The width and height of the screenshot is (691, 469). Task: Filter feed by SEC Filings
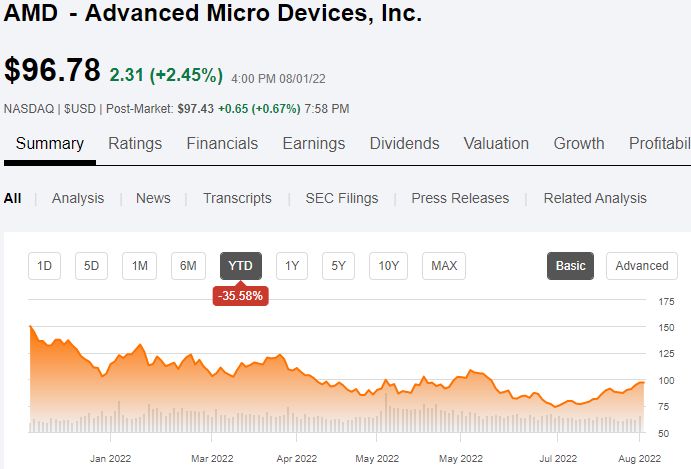click(x=342, y=198)
